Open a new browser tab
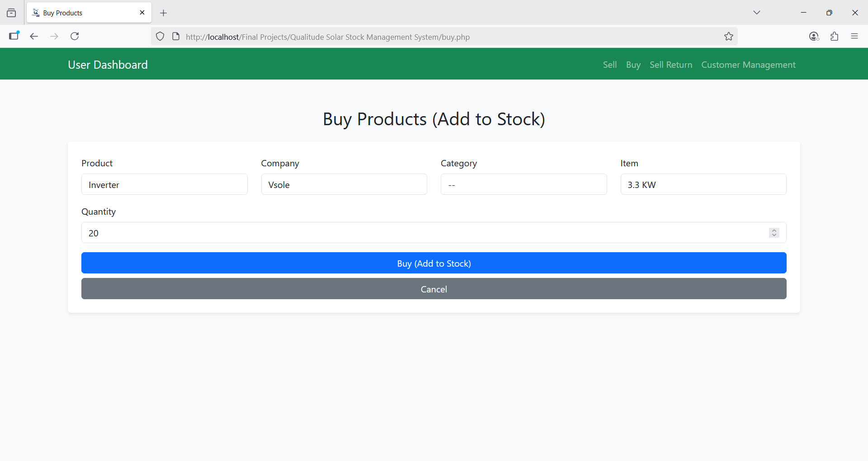Viewport: 868px width, 461px height. (x=164, y=13)
